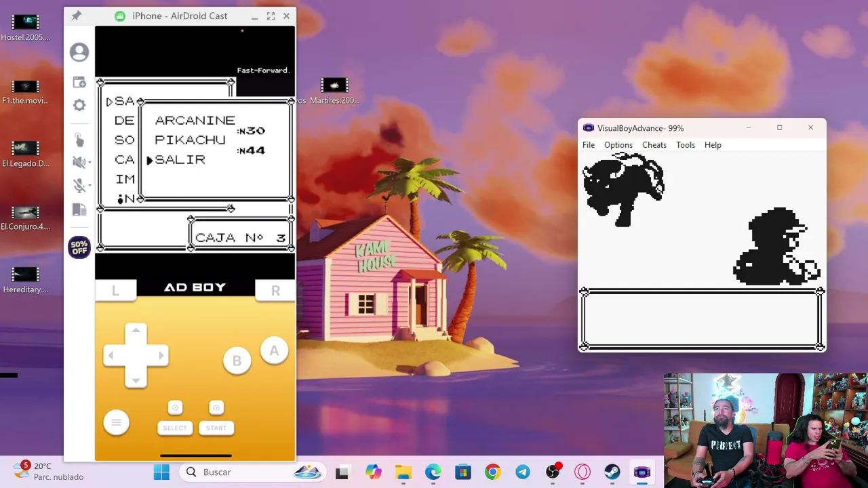Open Microsoft Edge from the taskbar
The image size is (868, 488).
(433, 472)
